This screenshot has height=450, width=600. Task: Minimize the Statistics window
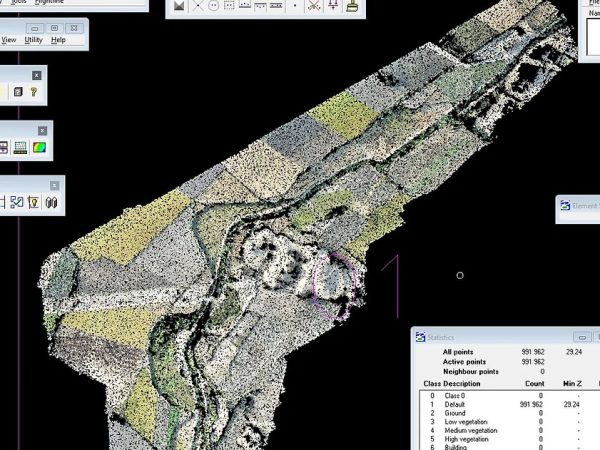tap(581, 338)
